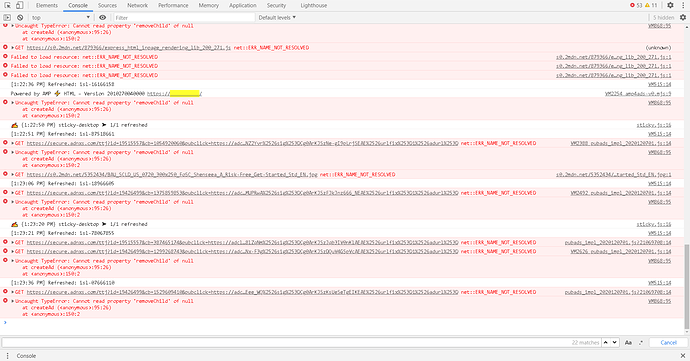The width and height of the screenshot is (690, 361).
Task: Select the Console tab in bottom drawer
Action: pyautogui.click(x=26, y=356)
